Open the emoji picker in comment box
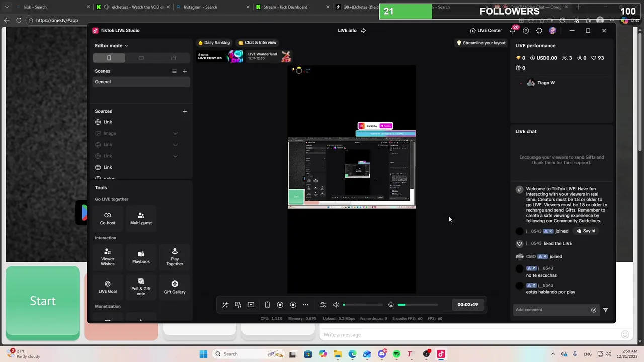644x362 pixels. [x=594, y=310]
